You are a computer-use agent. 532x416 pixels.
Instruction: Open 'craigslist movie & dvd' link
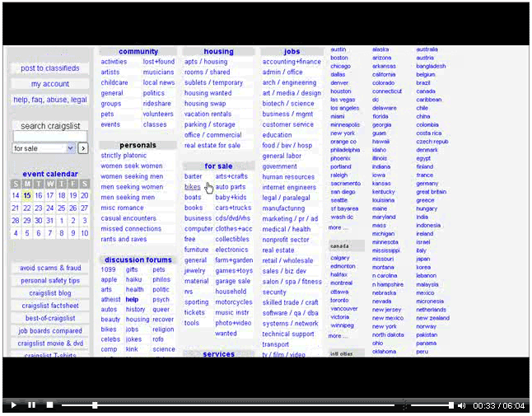[x=50, y=344]
